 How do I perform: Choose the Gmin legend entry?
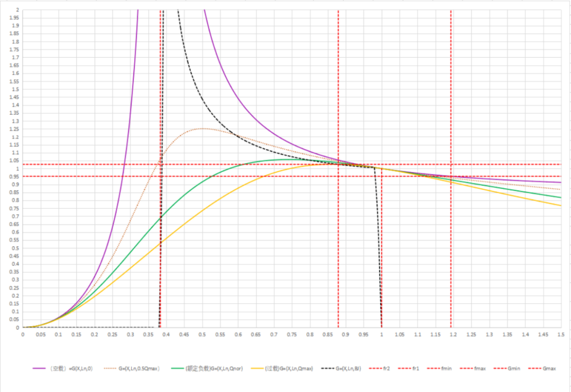(x=506, y=369)
